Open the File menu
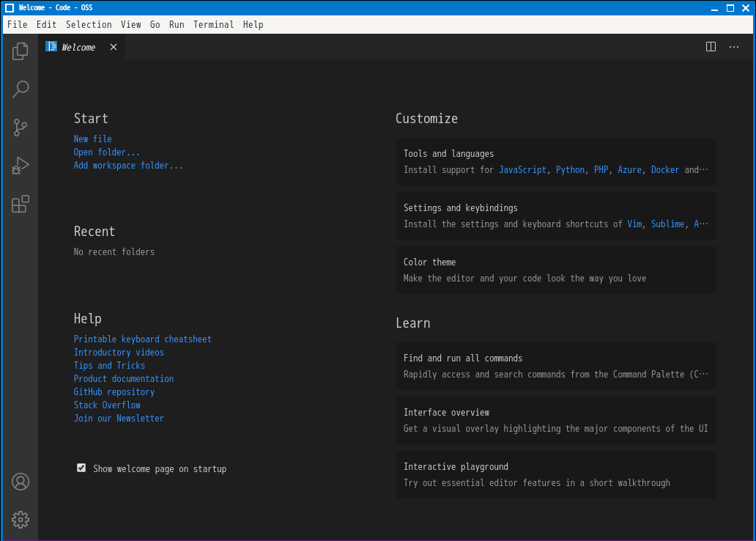Viewport: 756px width, 541px height. (x=18, y=25)
